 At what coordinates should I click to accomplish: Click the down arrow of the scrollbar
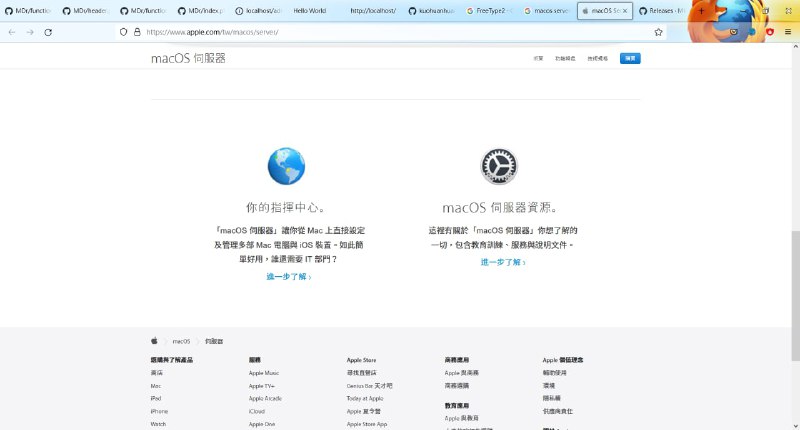[x=795, y=426]
